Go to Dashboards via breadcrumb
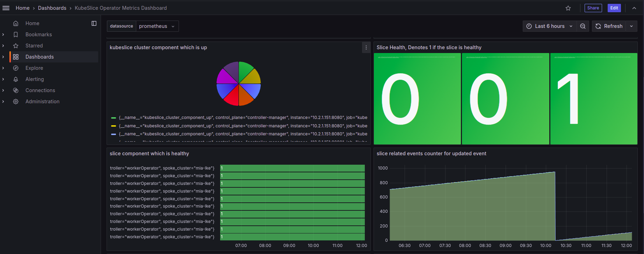The height and width of the screenshot is (254, 644). point(52,8)
